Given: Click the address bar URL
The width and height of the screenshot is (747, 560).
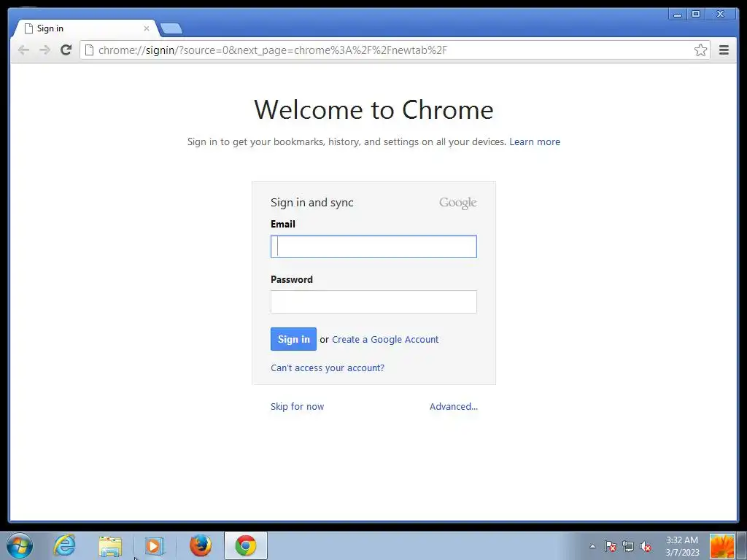Looking at the screenshot, I should [273, 50].
